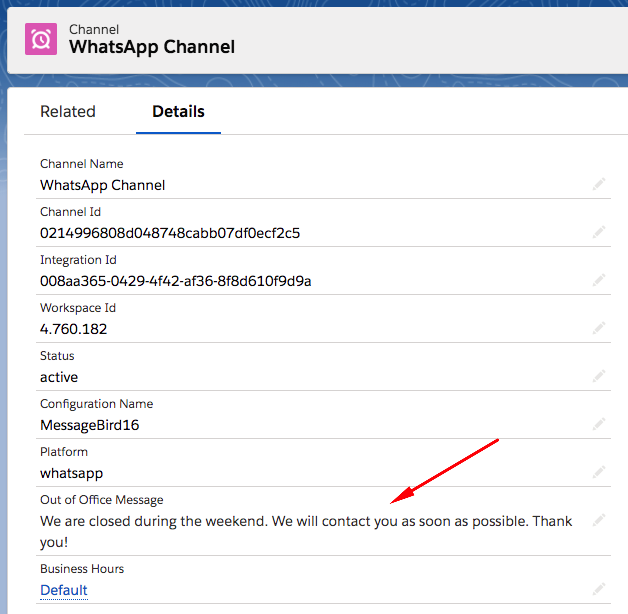Click the pencil icon beside Channel Id
This screenshot has width=628, height=614.
(x=598, y=232)
